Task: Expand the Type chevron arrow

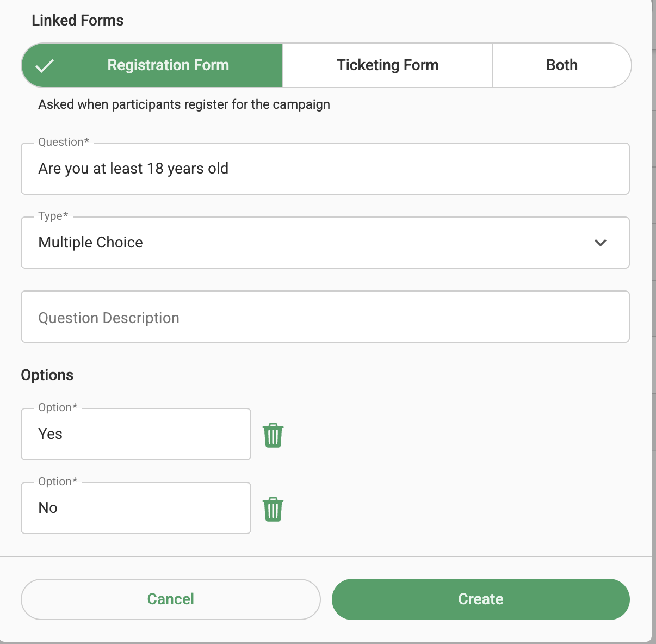Action: coord(601,243)
